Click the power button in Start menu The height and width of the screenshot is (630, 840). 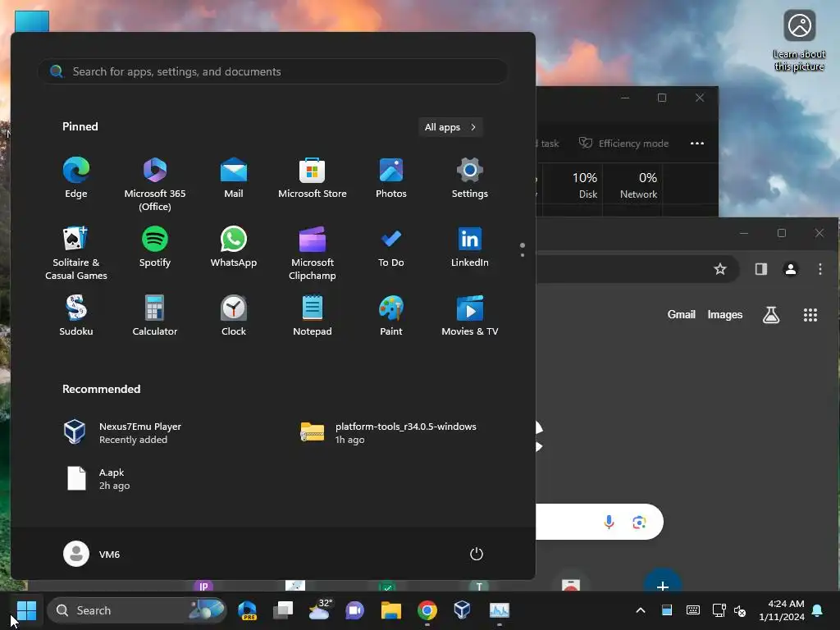477,554
